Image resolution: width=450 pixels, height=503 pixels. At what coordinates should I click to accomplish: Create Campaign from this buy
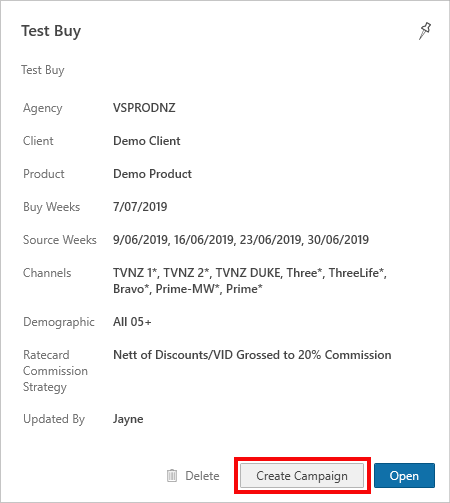[x=302, y=475]
